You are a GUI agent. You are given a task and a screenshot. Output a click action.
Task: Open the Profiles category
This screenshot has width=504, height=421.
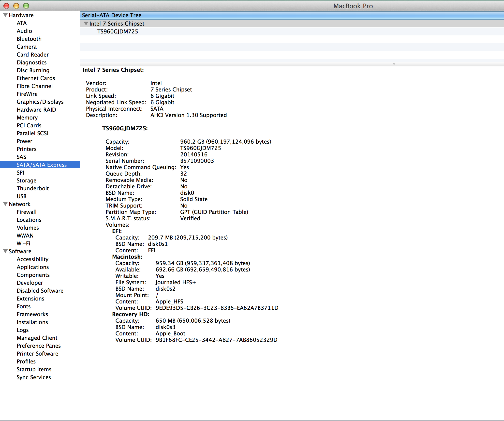click(26, 361)
